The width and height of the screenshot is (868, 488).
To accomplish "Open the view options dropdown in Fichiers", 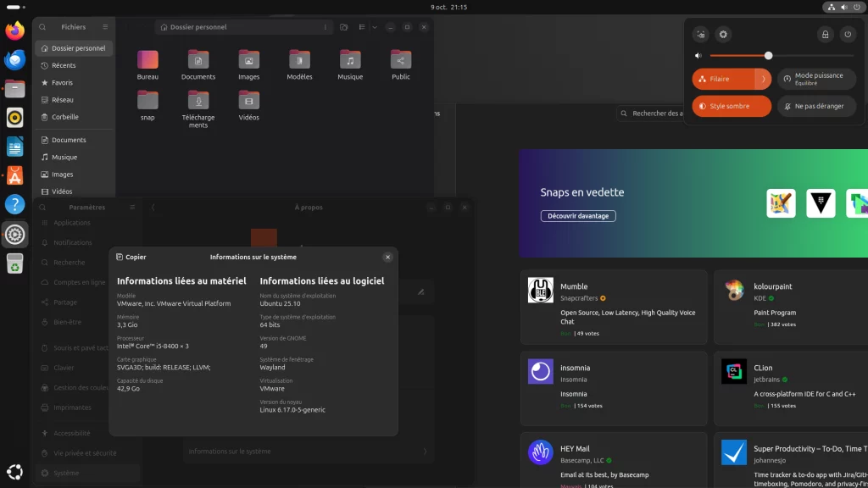I will [x=375, y=27].
